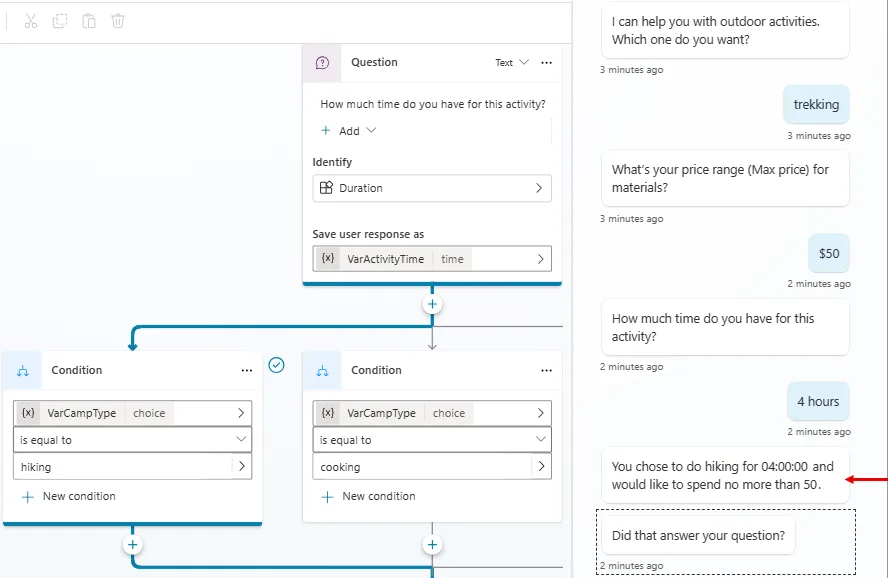Click the green checkmark beside the hiking Condition
888x578 pixels.
[x=277, y=366]
